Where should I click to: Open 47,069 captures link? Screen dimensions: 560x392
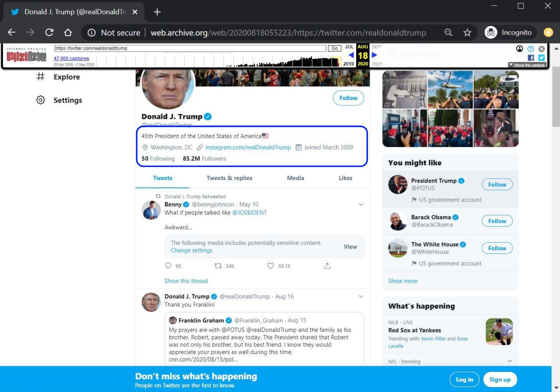(71, 58)
